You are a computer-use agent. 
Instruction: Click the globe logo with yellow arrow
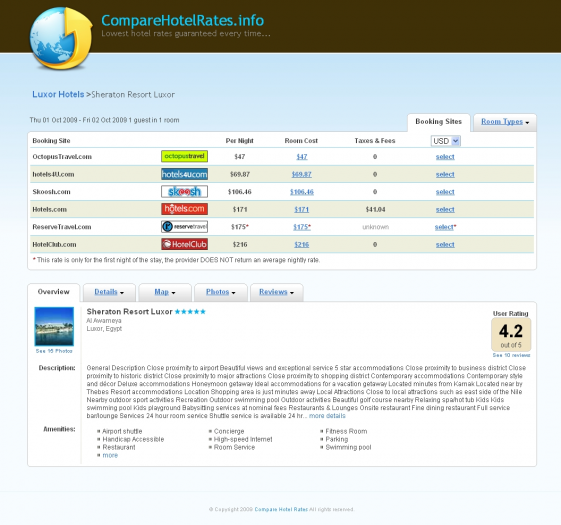tap(61, 38)
